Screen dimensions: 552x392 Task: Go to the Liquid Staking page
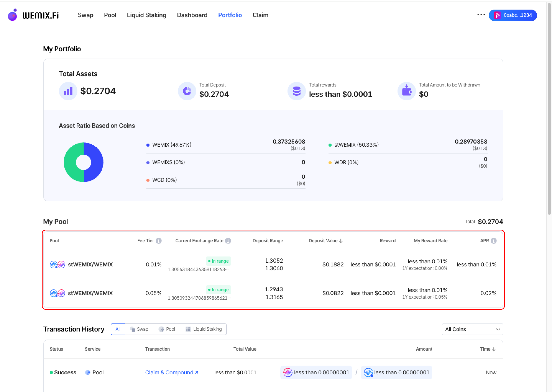[146, 15]
